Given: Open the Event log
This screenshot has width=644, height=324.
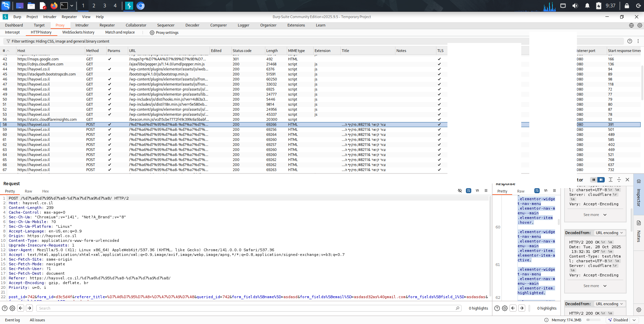Looking at the screenshot, I should [x=12, y=320].
